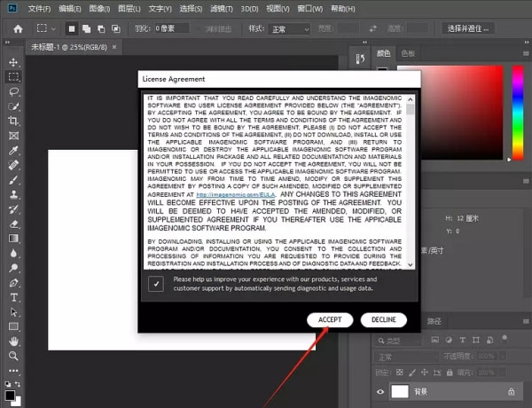Select the Move tool
The image size is (532, 408).
pyautogui.click(x=14, y=63)
